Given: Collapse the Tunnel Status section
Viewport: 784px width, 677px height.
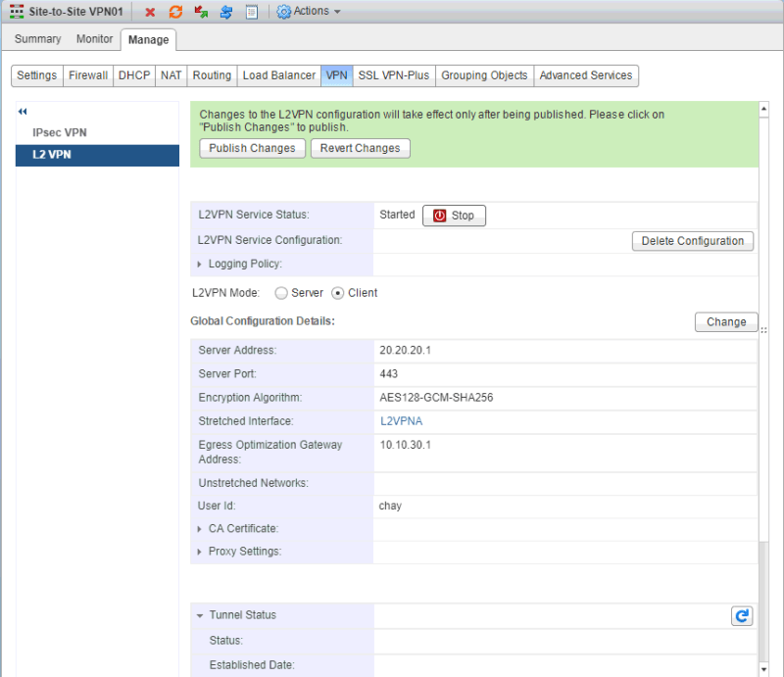Looking at the screenshot, I should [x=200, y=615].
